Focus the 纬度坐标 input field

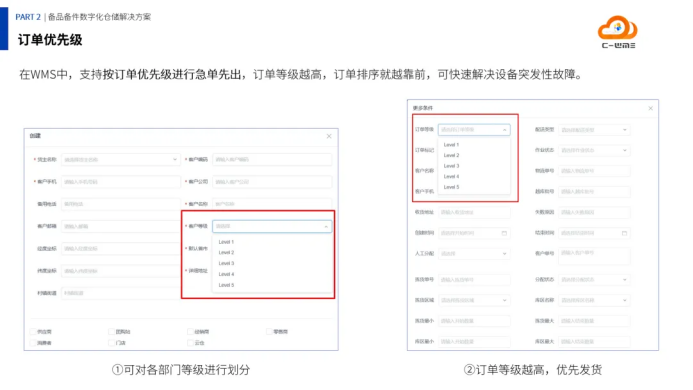[121, 271]
